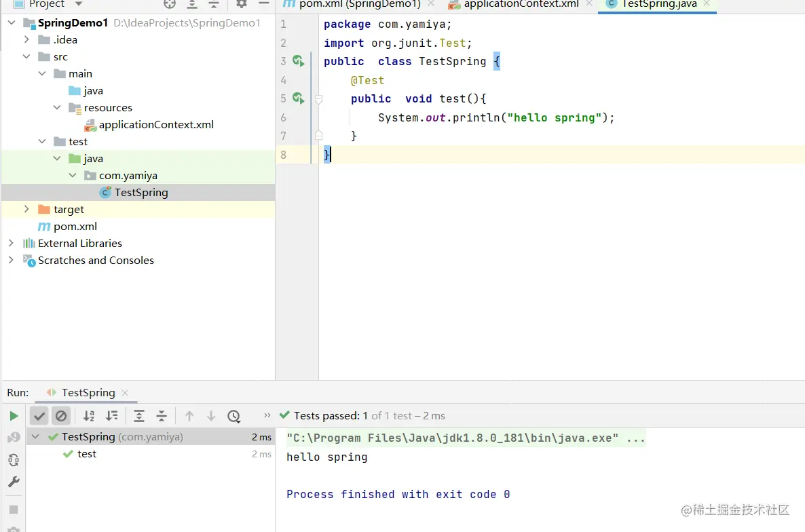Switch to applicationContext.xml editor tab
This screenshot has width=805, height=532.
coord(521,4)
